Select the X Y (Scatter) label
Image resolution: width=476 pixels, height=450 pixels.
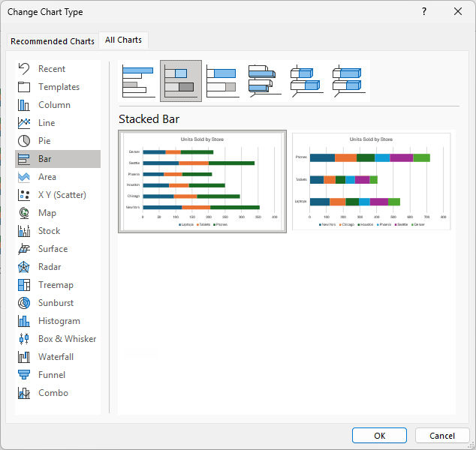pos(62,195)
